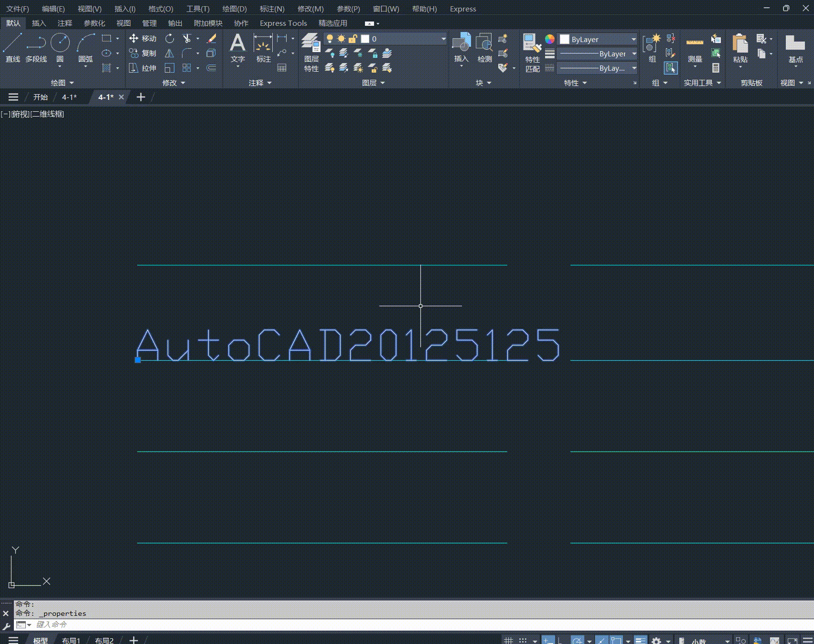Insert a table via Table icon
Screen dimensions: 814x644
[282, 68]
